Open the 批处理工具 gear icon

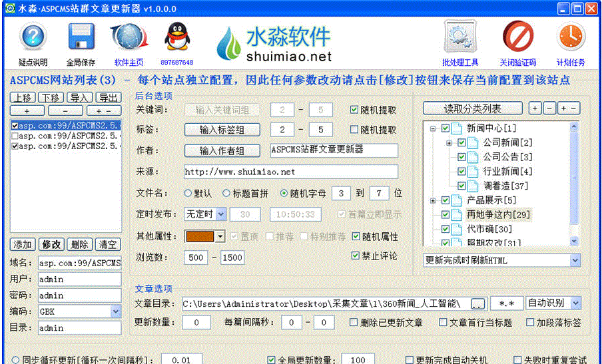[x=460, y=37]
